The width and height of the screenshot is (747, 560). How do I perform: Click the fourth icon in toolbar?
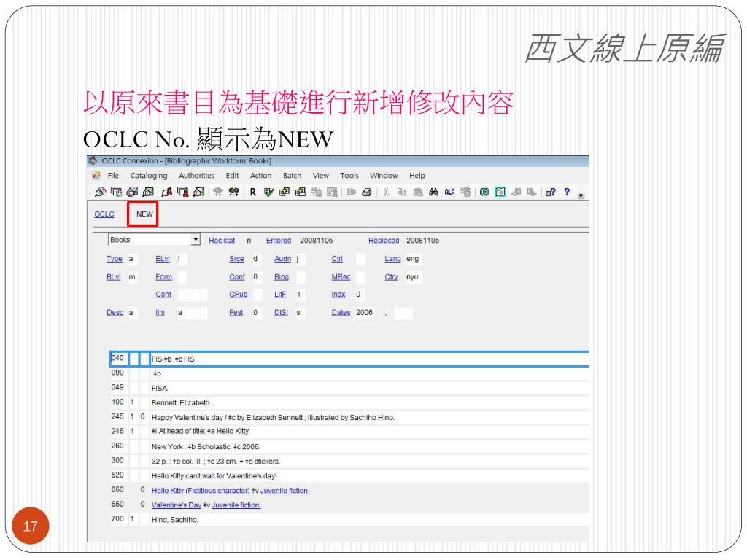click(x=148, y=192)
